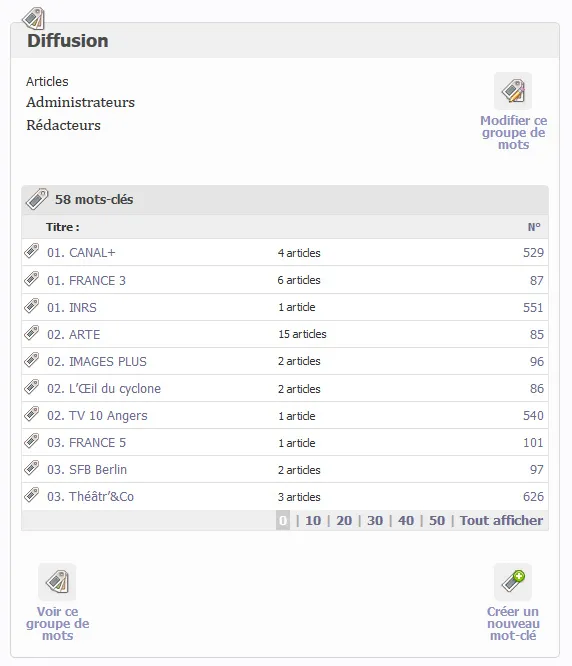This screenshot has height=666, width=572.
Task: Click Tout afficher to show all keywords
Action: [501, 521]
